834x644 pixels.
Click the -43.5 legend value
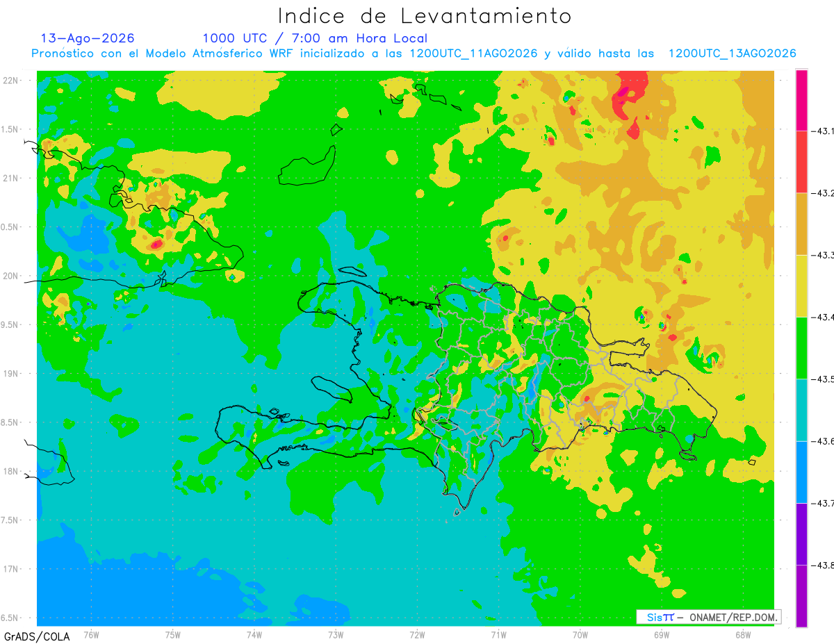click(x=822, y=379)
